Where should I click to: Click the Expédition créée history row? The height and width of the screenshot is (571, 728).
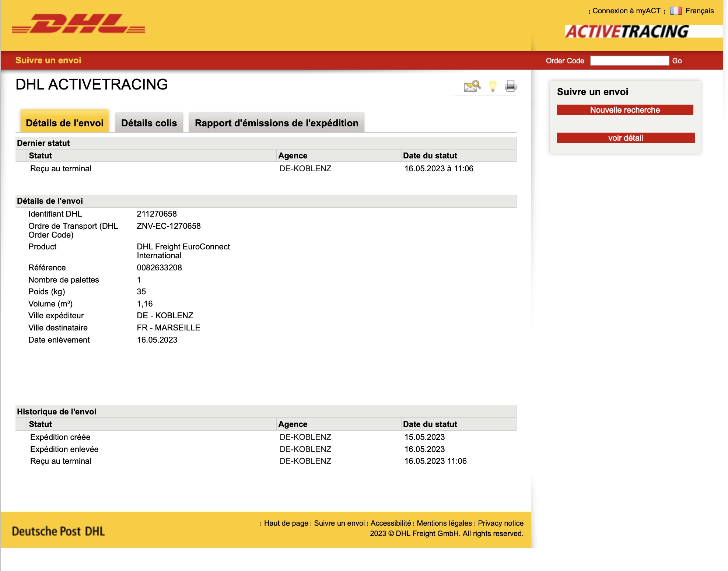(x=266, y=437)
